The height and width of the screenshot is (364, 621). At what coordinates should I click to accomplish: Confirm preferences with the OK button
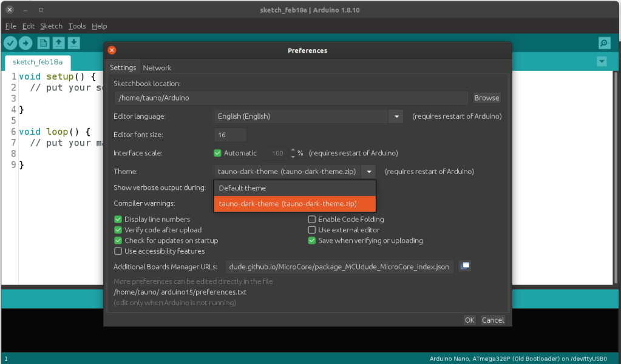click(x=469, y=320)
